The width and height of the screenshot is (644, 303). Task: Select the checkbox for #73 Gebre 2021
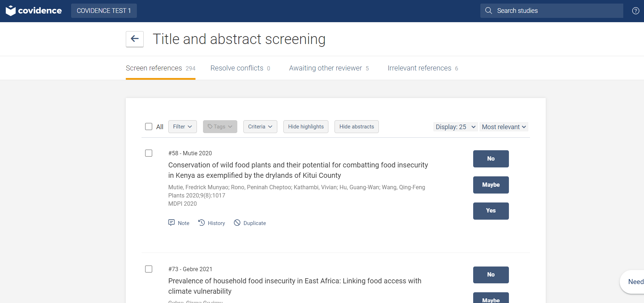[x=149, y=269]
